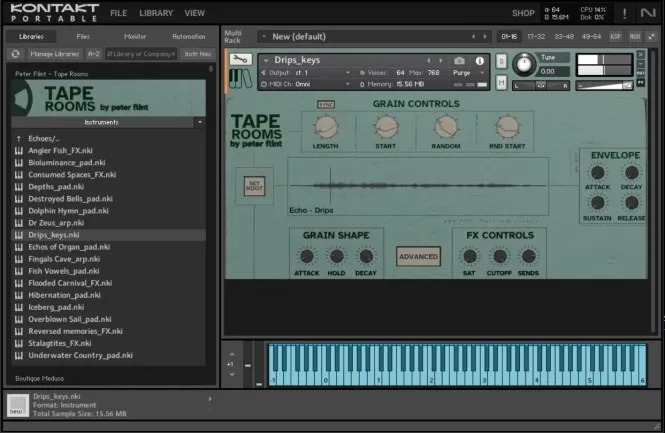Screen dimensions: 665x433
Task: Click the Envelope SUSTAIN knob
Action: tap(598, 203)
